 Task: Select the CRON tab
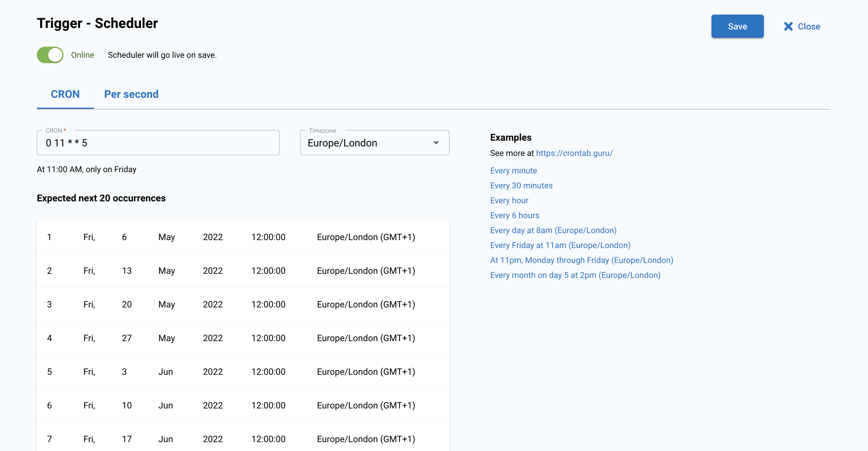65,94
